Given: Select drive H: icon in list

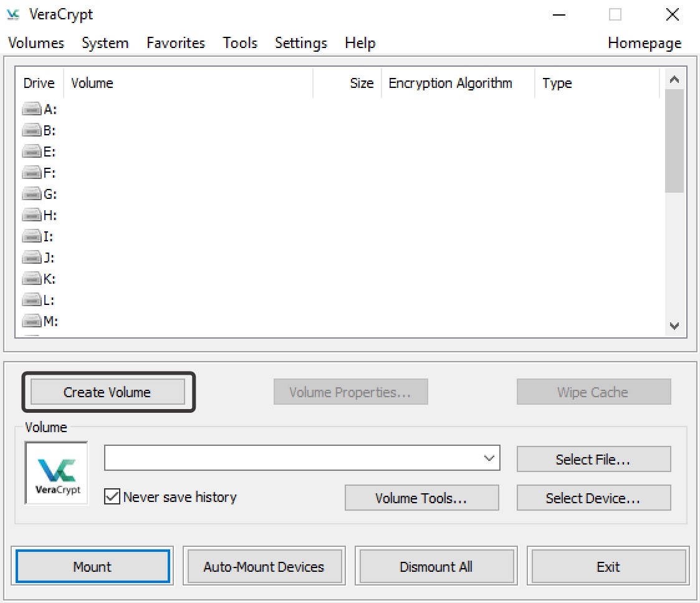Looking at the screenshot, I should (32, 215).
